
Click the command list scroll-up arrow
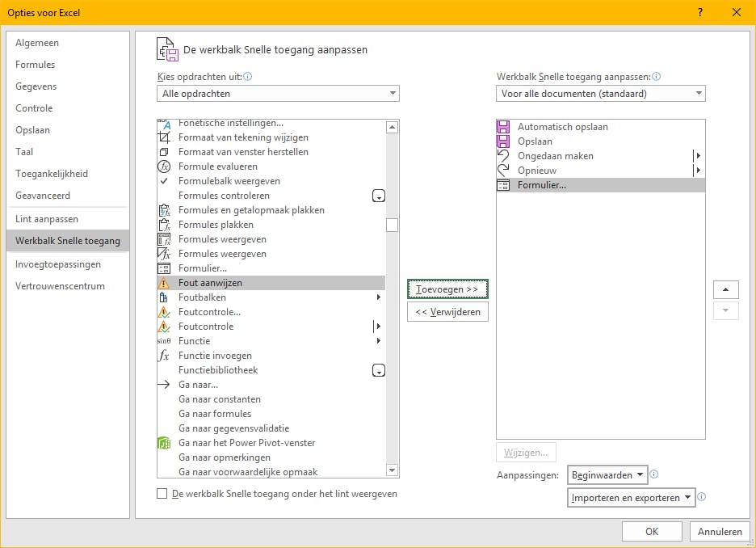tap(392, 128)
